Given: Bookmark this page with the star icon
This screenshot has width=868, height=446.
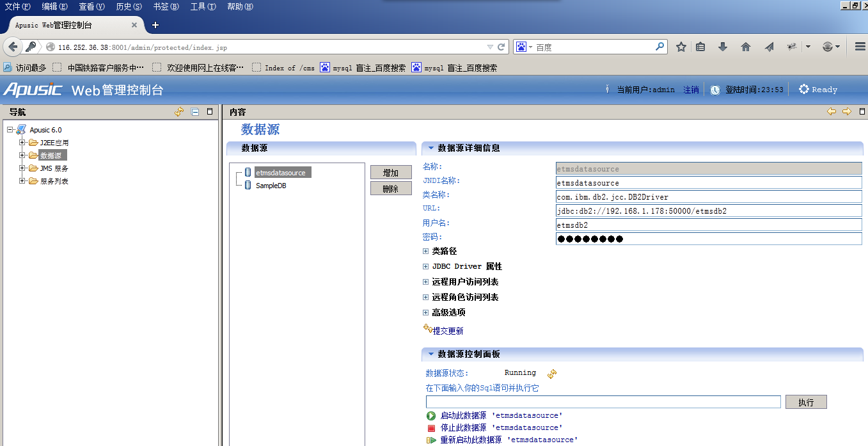Looking at the screenshot, I should (681, 47).
